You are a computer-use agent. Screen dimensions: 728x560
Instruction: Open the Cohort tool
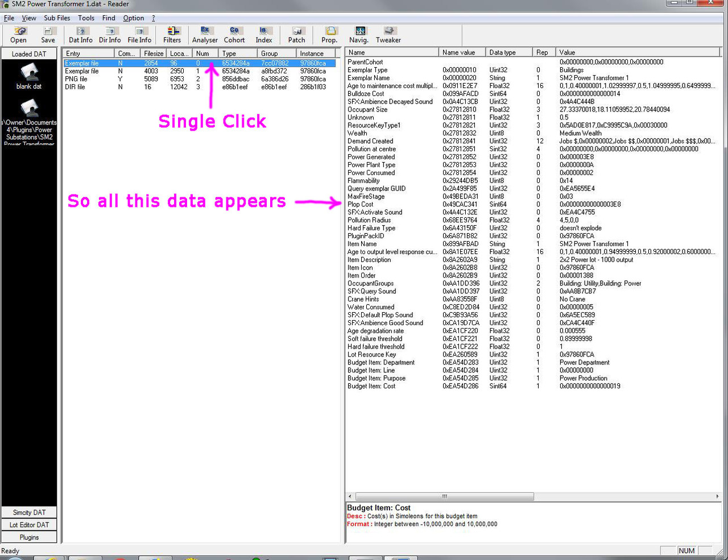[x=234, y=35]
